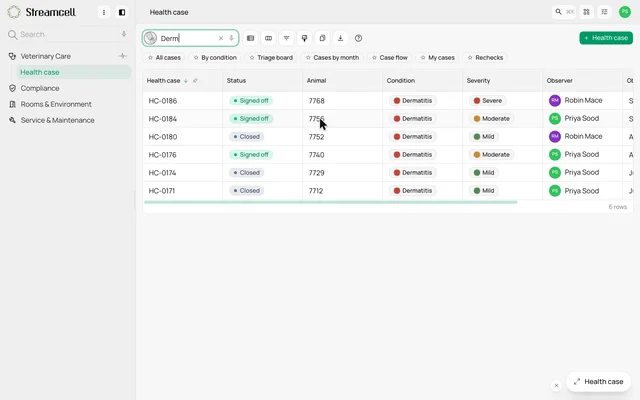Viewport: 640px width, 400px height.
Task: Click into the Derm filter input
Action: 188,38
